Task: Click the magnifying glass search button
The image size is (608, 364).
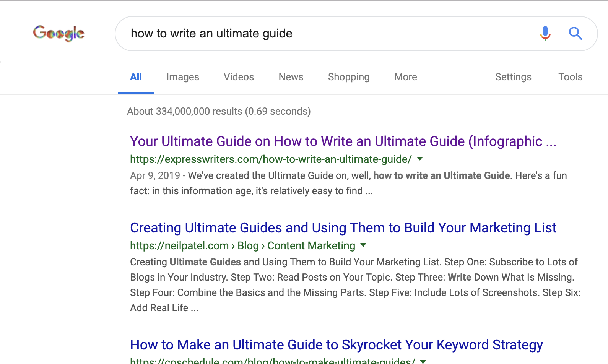Action: [x=575, y=34]
